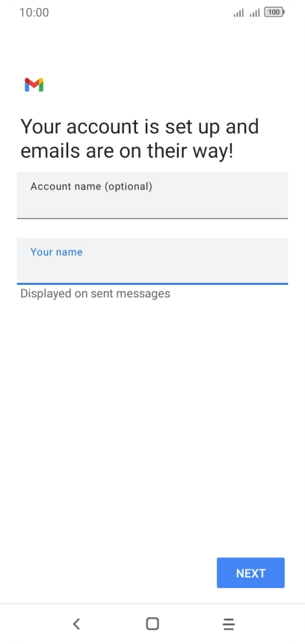Tap the Gmail logo icon
Image resolution: width=305 pixels, height=644 pixels.
pyautogui.click(x=34, y=85)
